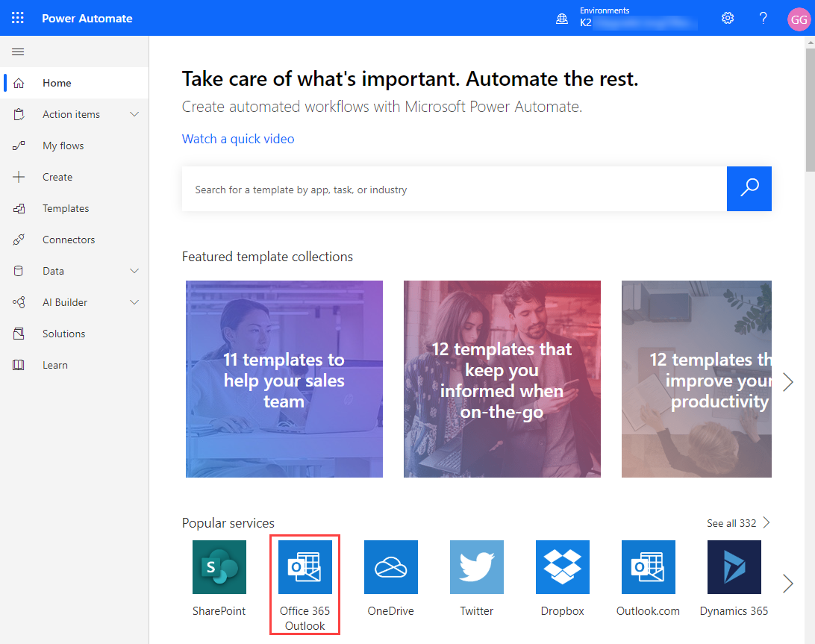Viewport: 815px width, 644px height.
Task: Click the SharePoint service icon
Action: 219,567
